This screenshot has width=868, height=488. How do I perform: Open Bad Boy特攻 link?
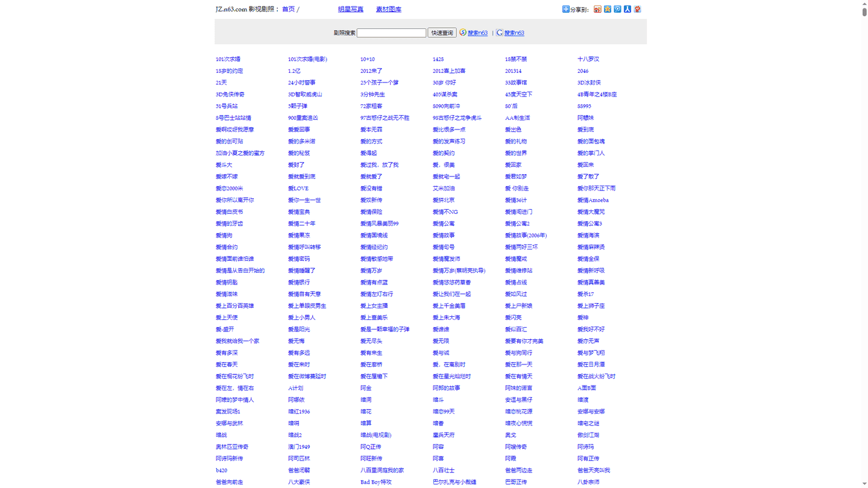coord(376,482)
